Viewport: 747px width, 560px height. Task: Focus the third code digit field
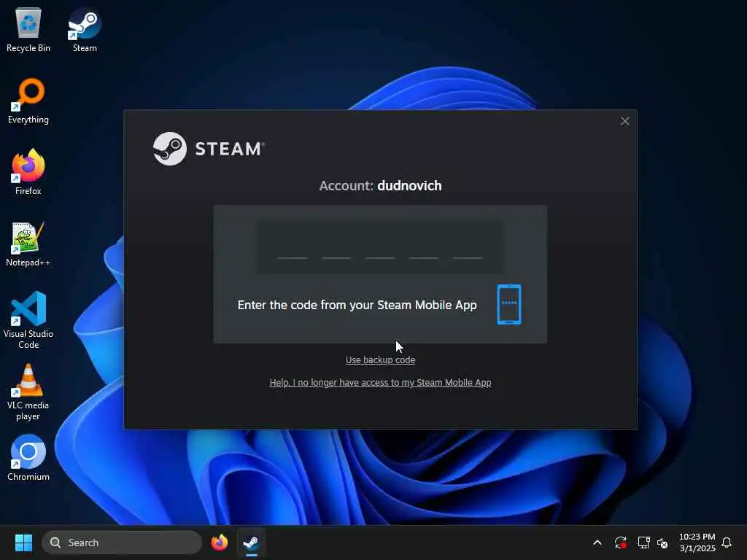379,246
